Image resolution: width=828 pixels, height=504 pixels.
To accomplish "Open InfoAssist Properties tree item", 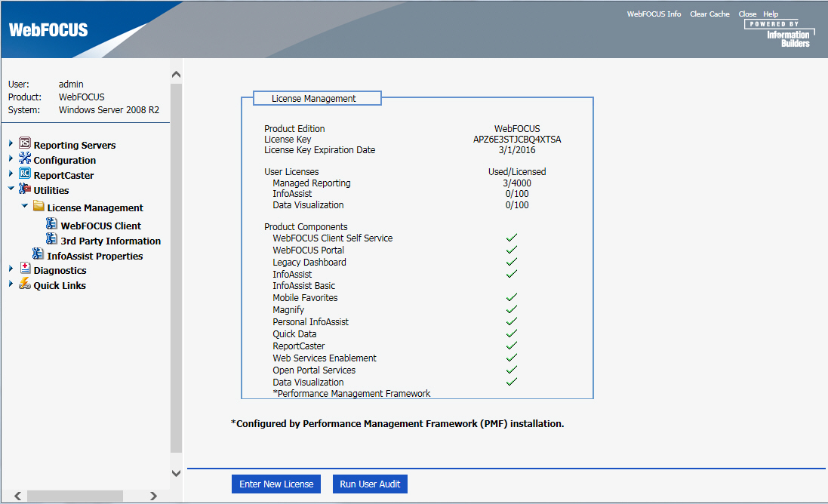I will click(95, 256).
